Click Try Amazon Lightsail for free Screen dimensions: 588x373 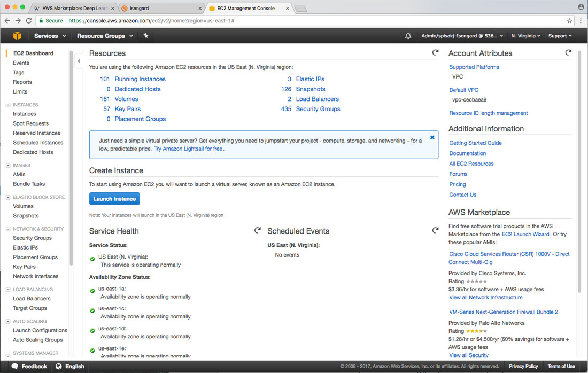coord(188,149)
